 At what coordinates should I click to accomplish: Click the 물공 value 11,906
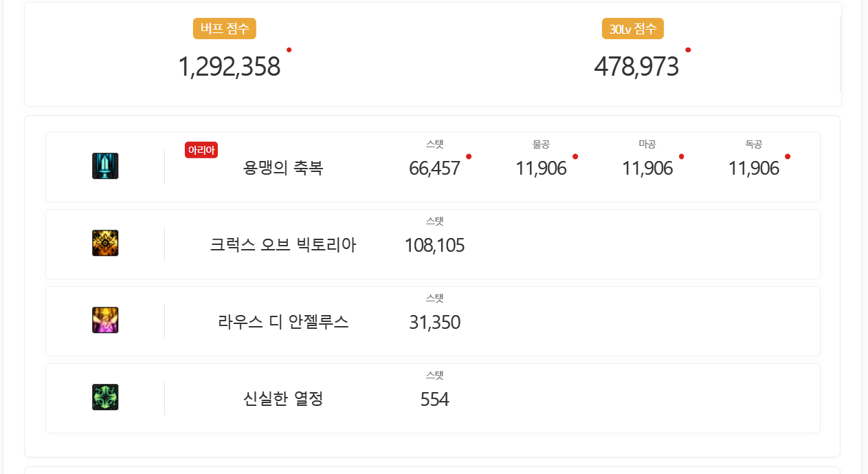pyautogui.click(x=541, y=169)
